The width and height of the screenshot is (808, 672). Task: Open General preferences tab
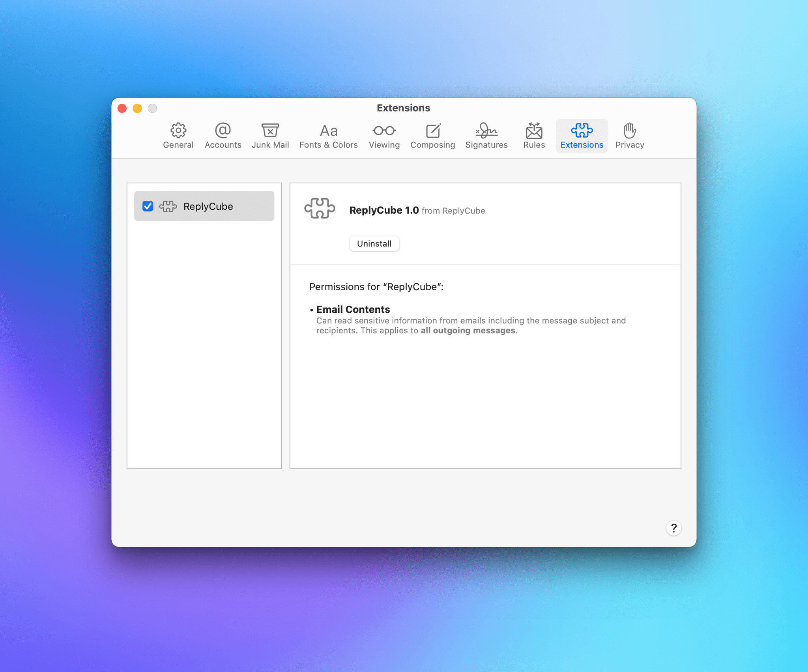pos(177,136)
